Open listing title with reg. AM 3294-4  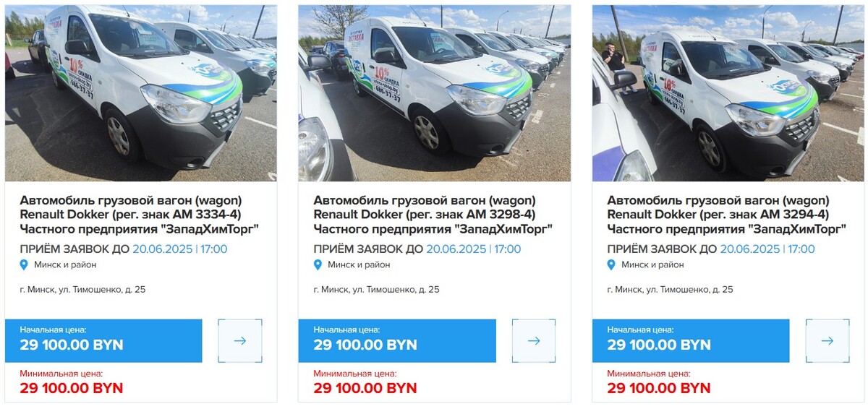click(726, 215)
